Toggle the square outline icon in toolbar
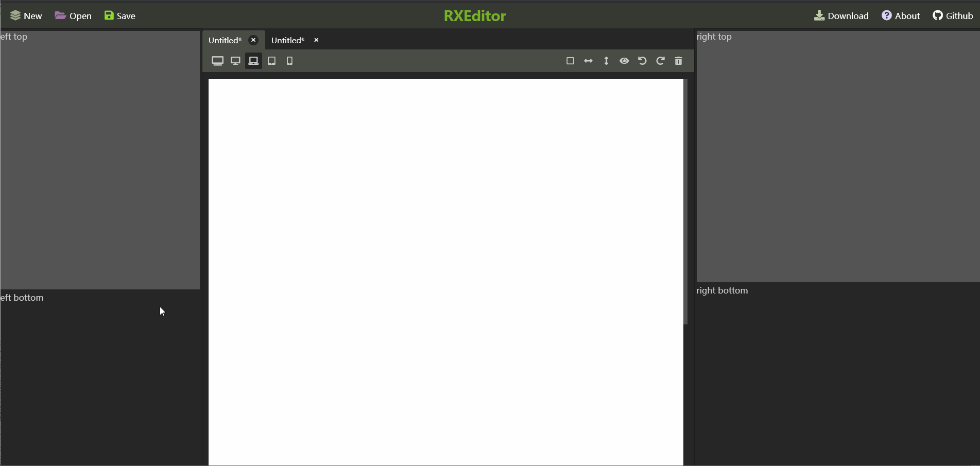980x466 pixels. pyautogui.click(x=570, y=61)
